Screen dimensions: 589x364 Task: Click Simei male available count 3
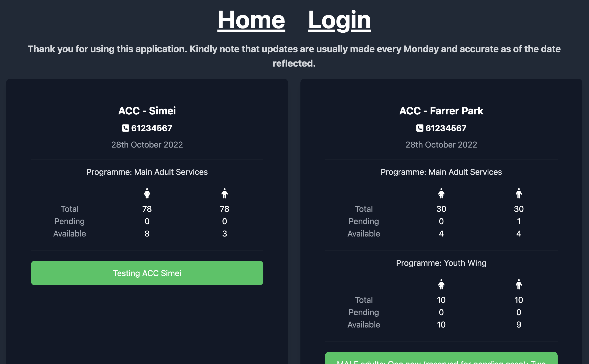[225, 234]
